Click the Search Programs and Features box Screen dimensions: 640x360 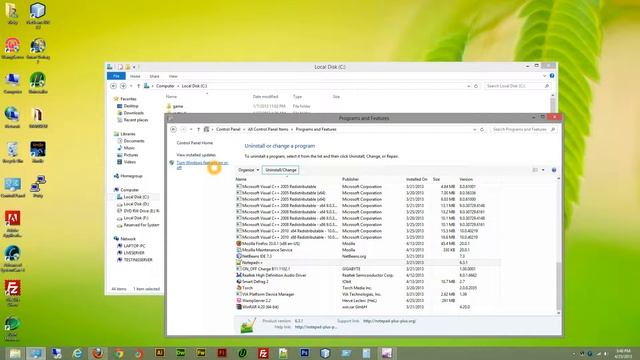click(523, 129)
